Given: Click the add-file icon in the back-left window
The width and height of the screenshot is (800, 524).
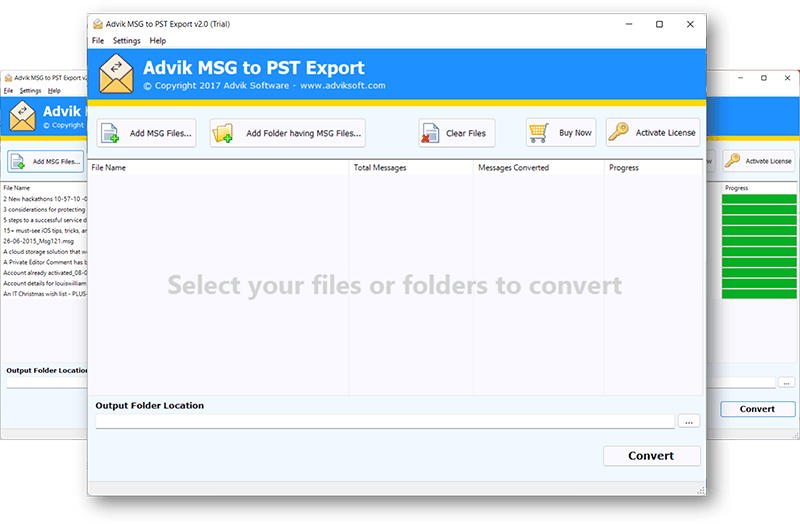Looking at the screenshot, I should [17, 161].
